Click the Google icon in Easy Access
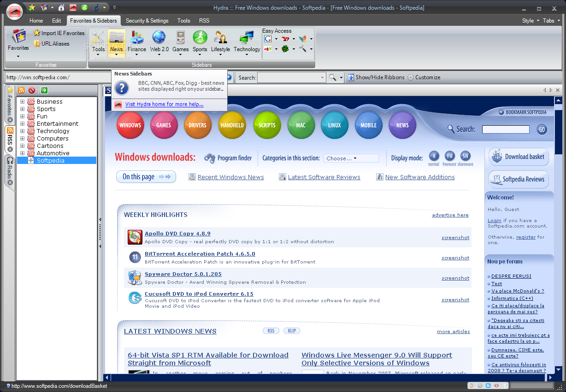The width and height of the screenshot is (566, 392). [x=268, y=39]
